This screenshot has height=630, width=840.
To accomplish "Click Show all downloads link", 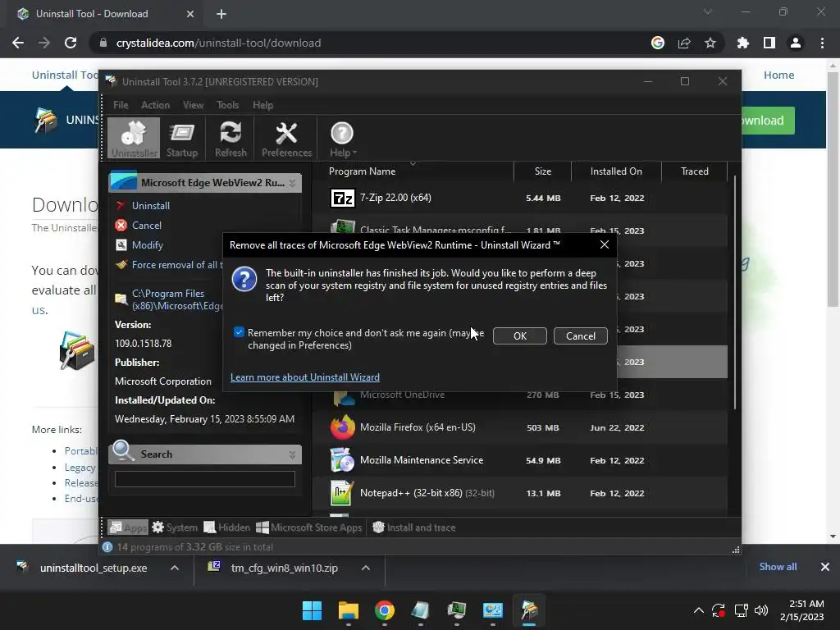I will click(x=778, y=567).
